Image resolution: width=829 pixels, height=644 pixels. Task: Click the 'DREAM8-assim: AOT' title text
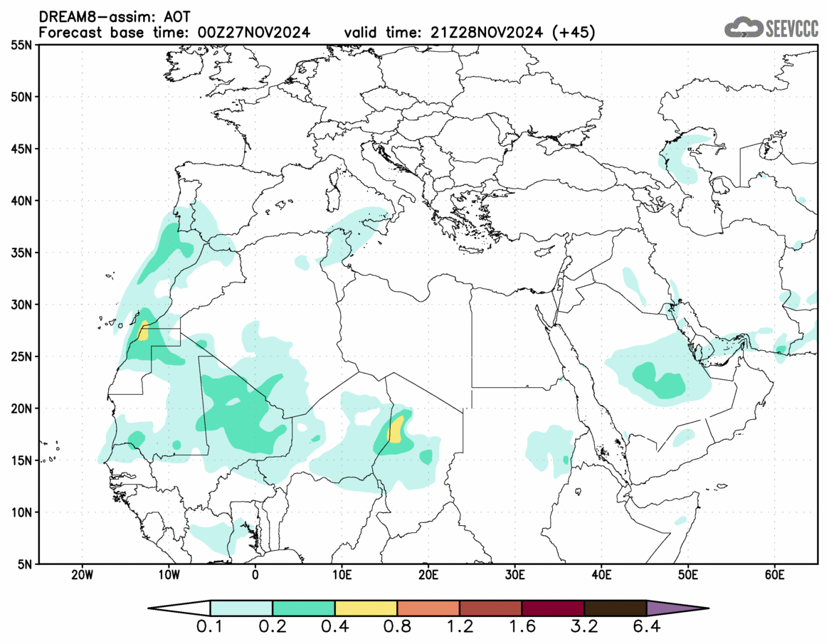click(115, 17)
